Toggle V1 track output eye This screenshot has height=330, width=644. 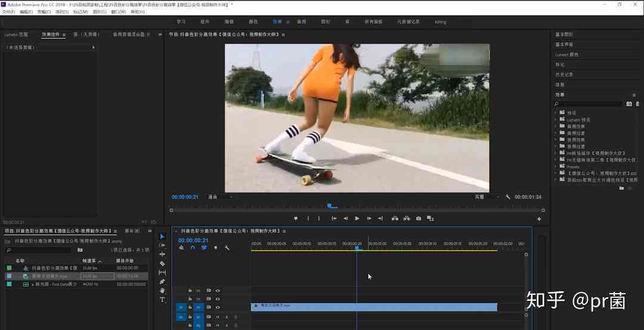click(218, 307)
